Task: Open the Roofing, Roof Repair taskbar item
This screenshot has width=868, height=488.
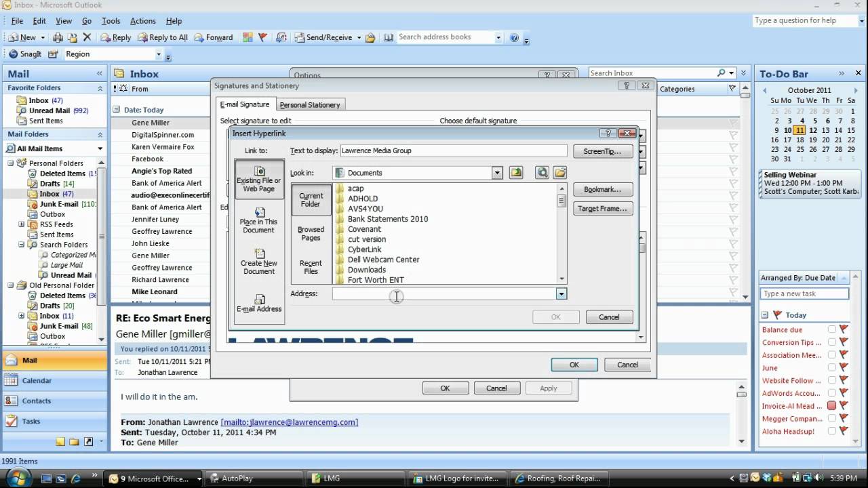Action: click(x=558, y=478)
